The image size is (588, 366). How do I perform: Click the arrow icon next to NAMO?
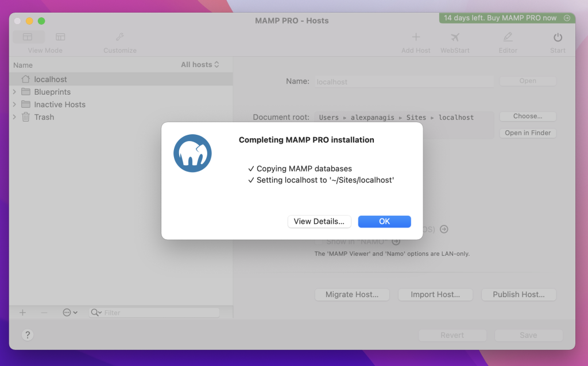tap(396, 242)
